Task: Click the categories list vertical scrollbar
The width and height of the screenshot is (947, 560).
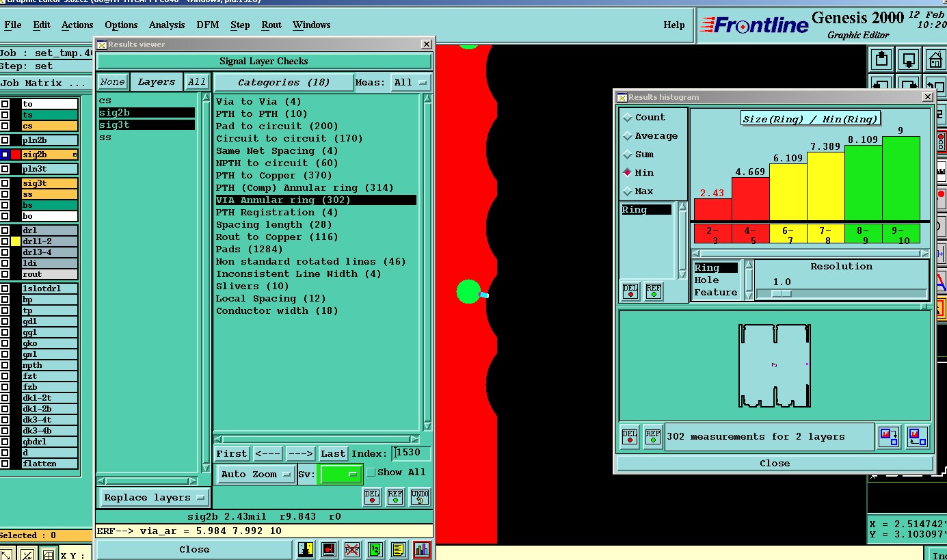Action: pyautogui.click(x=427, y=263)
